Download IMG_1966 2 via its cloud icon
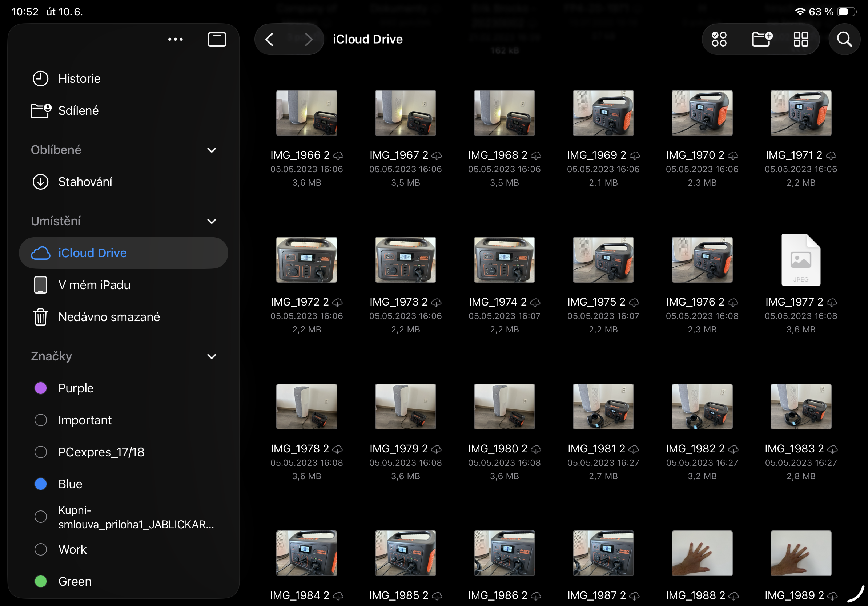The width and height of the screenshot is (868, 606). (x=338, y=155)
